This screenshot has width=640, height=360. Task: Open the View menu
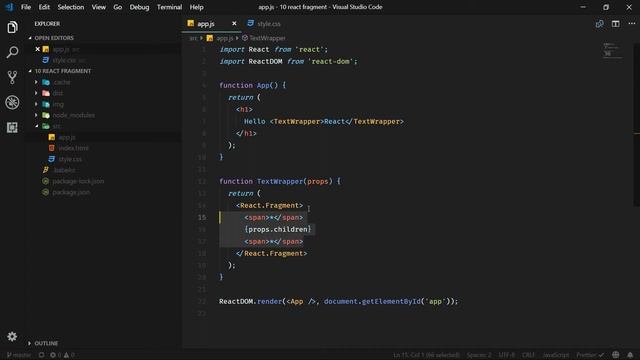tap(98, 7)
